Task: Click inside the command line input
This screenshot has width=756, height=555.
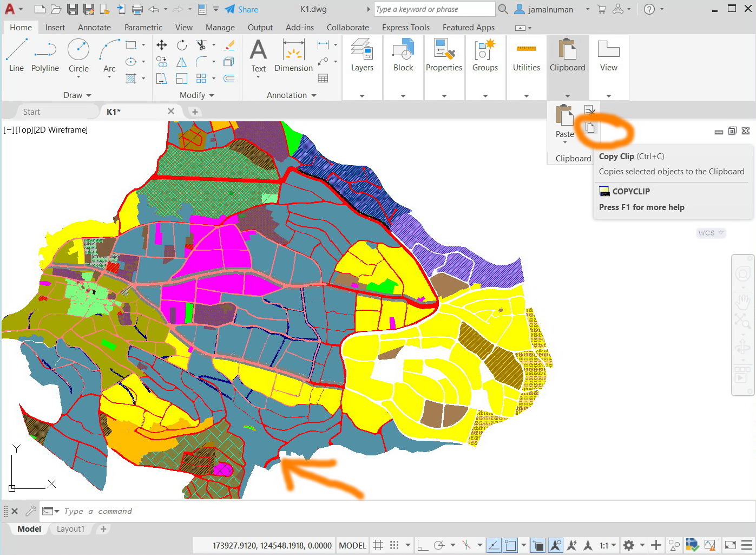Action: click(x=135, y=511)
